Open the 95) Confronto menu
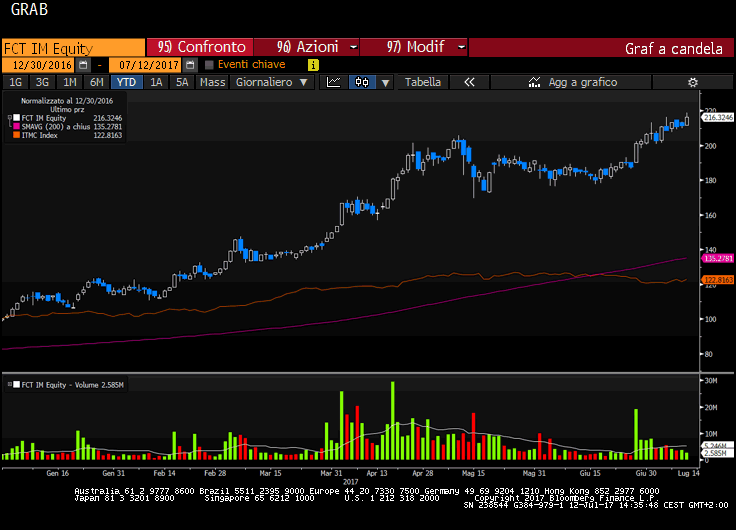The image size is (736, 530). [x=200, y=47]
